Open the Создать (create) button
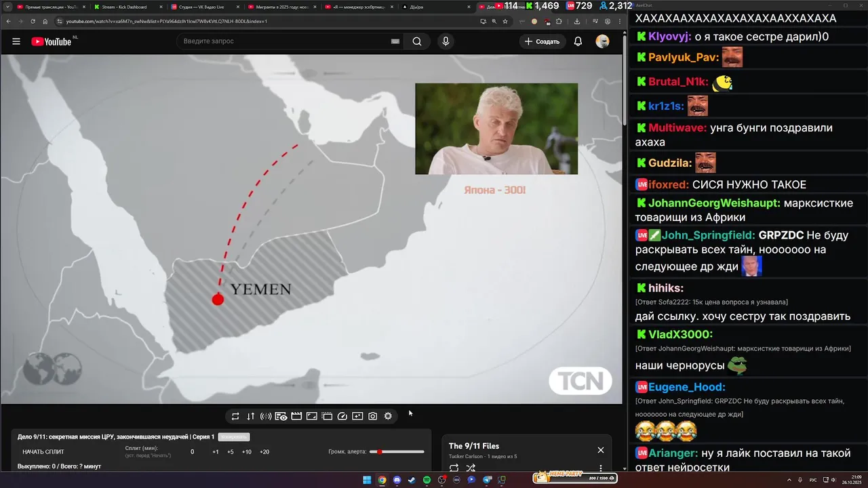 [542, 41]
